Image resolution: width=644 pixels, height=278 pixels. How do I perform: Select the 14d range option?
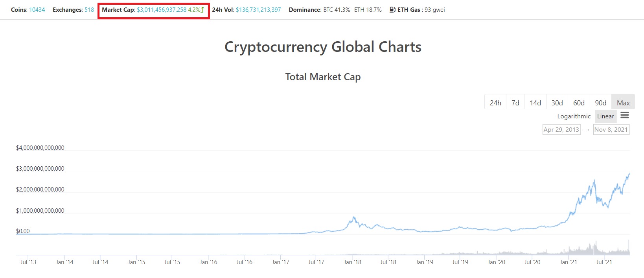point(535,102)
